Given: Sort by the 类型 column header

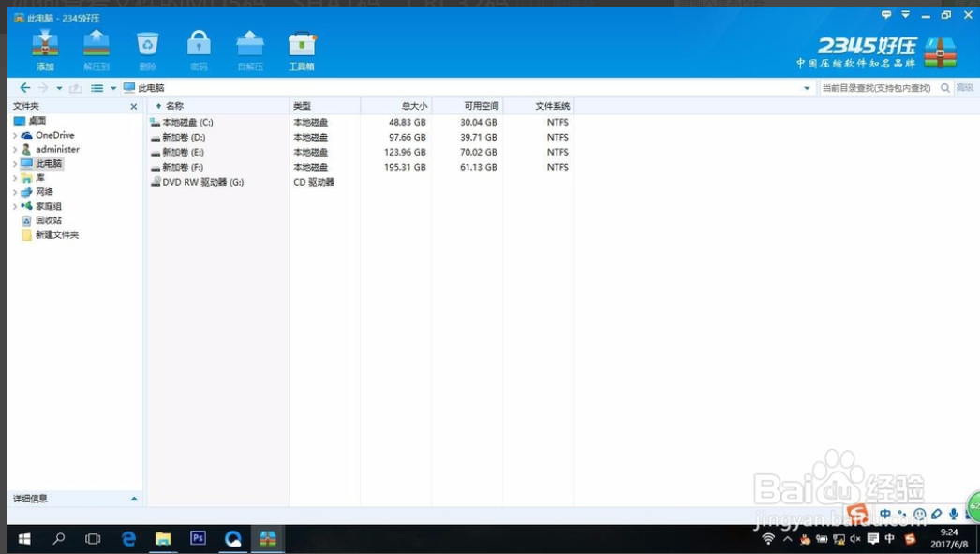Looking at the screenshot, I should click(x=324, y=106).
